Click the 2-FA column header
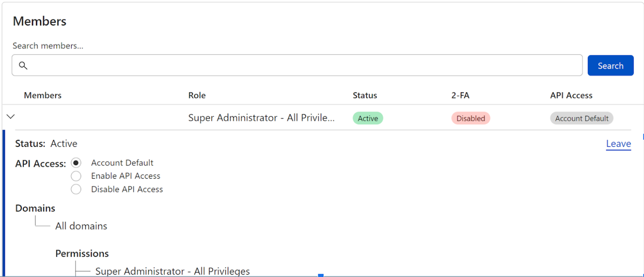The height and width of the screenshot is (277, 644). tap(460, 96)
